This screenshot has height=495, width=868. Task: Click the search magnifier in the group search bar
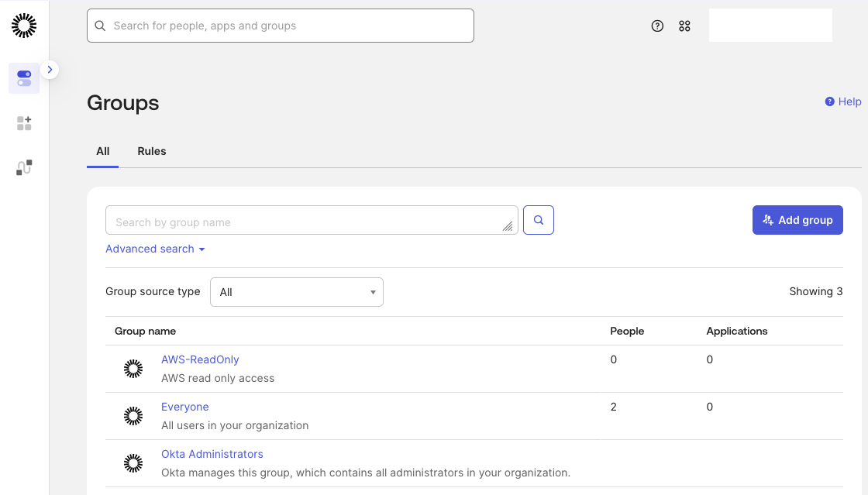(538, 220)
